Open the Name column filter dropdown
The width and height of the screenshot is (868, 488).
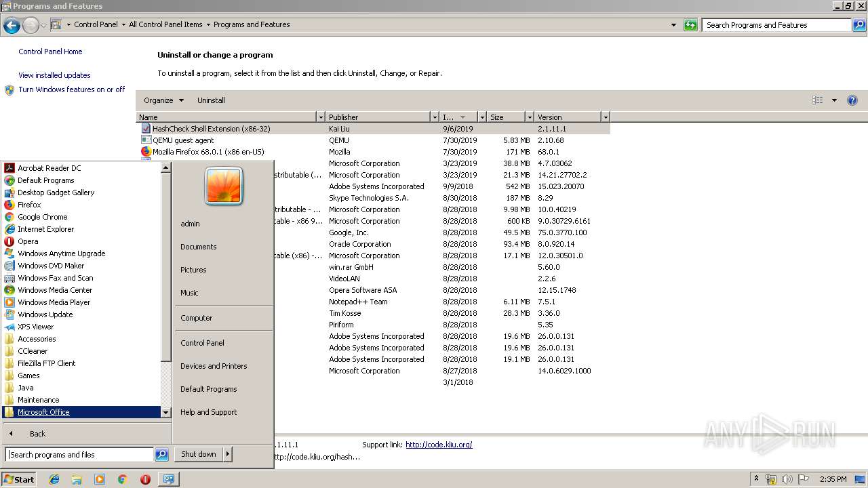[321, 117]
